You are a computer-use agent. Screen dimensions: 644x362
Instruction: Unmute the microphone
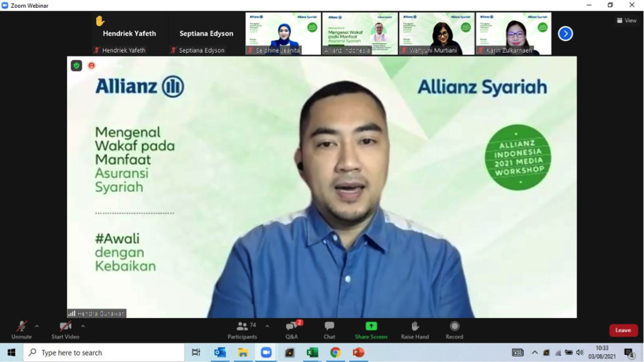(x=21, y=331)
